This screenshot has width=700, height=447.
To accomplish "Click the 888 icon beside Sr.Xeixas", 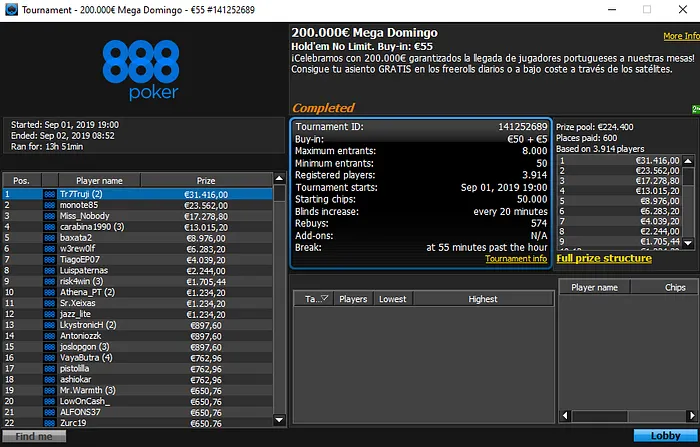I will pyautogui.click(x=50, y=303).
